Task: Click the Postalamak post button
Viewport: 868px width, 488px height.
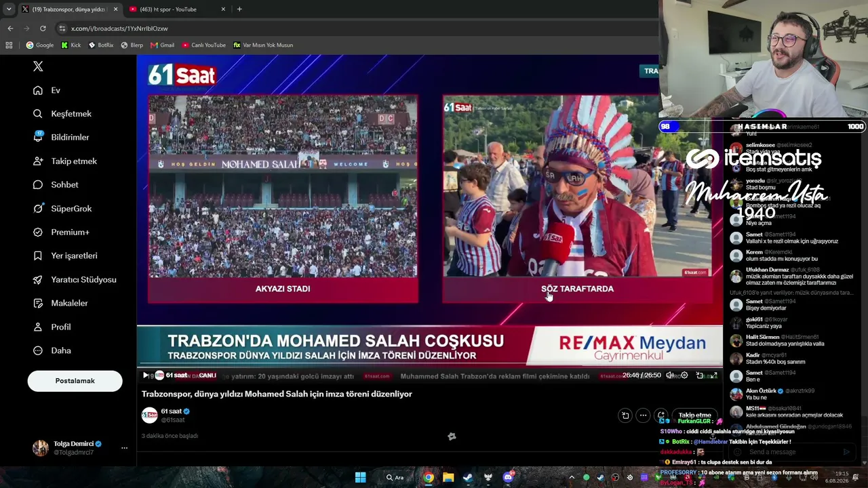Action: 75,381
